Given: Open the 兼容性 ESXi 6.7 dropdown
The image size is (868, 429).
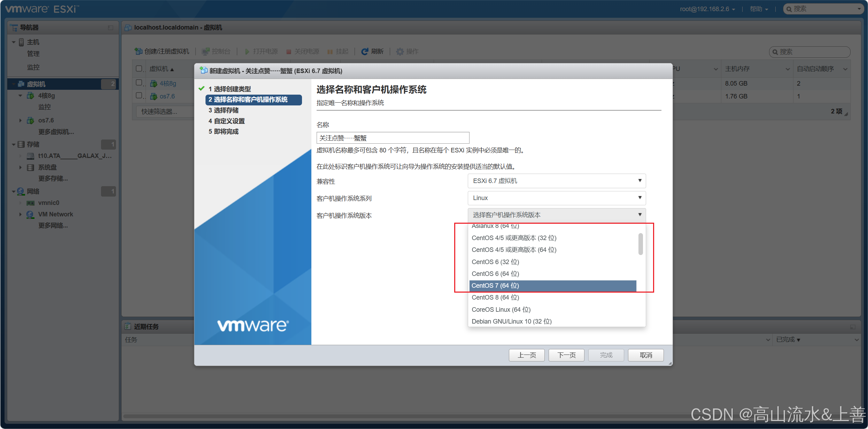Looking at the screenshot, I should click(x=556, y=181).
